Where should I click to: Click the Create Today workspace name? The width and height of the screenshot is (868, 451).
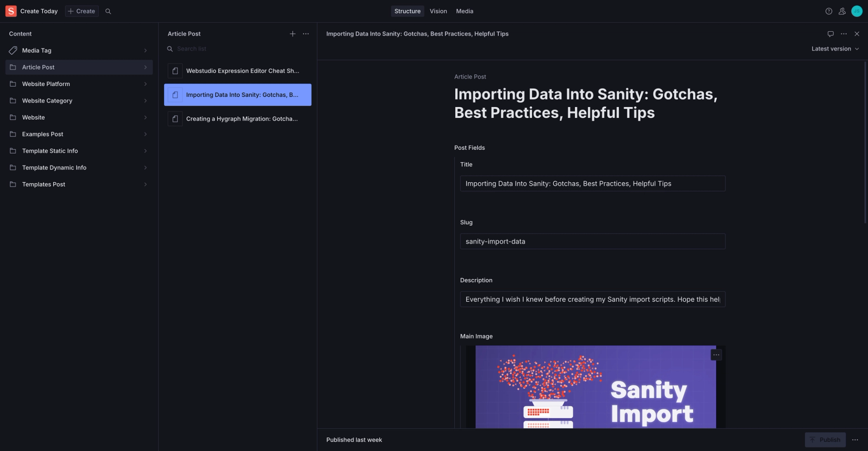(39, 11)
